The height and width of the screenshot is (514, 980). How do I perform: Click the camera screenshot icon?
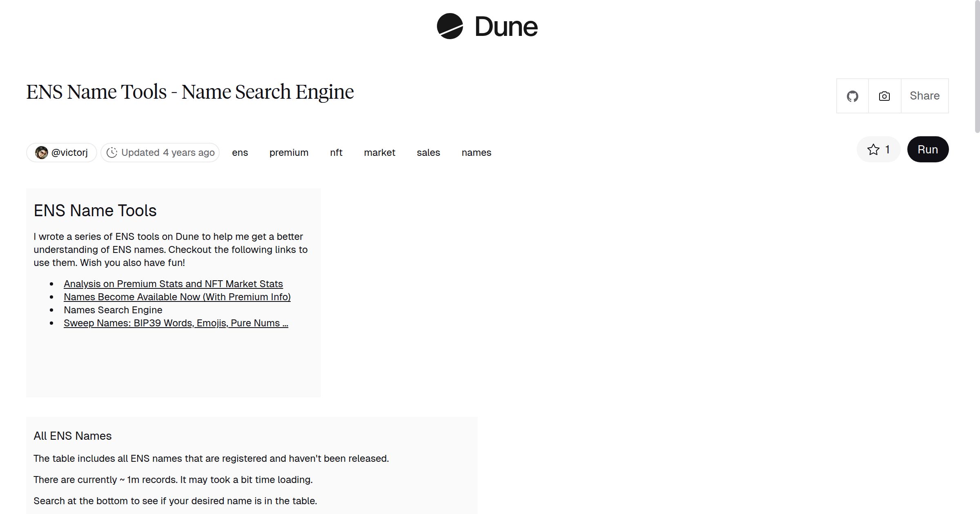click(x=884, y=96)
